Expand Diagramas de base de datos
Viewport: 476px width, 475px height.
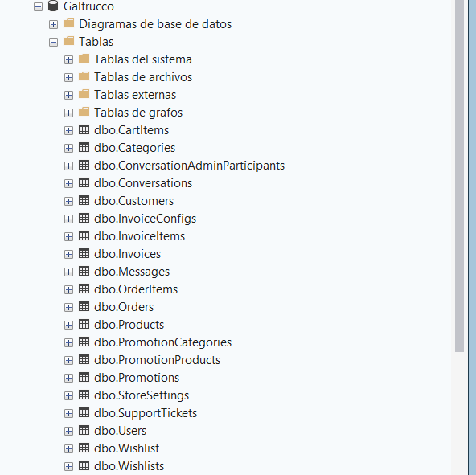point(53,24)
